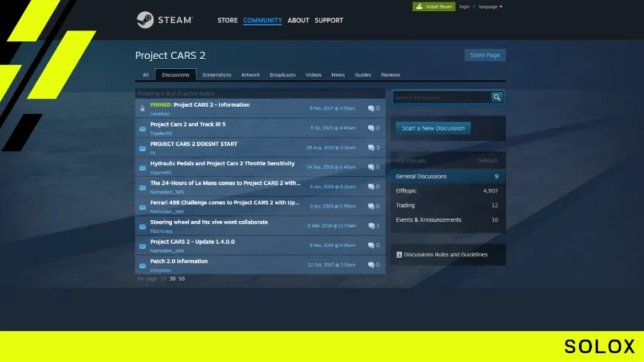Click the Discussions Rules info icon
The width and height of the screenshot is (644, 362).
pyautogui.click(x=399, y=255)
